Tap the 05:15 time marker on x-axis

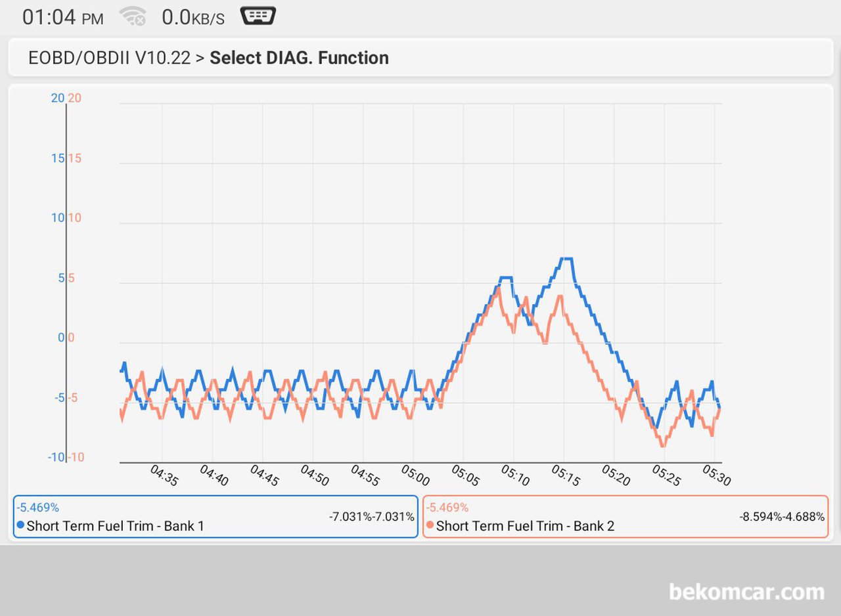tap(566, 475)
